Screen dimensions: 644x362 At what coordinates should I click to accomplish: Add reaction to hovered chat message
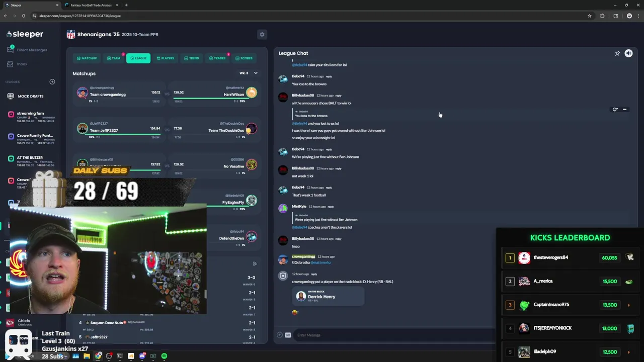coord(615,109)
